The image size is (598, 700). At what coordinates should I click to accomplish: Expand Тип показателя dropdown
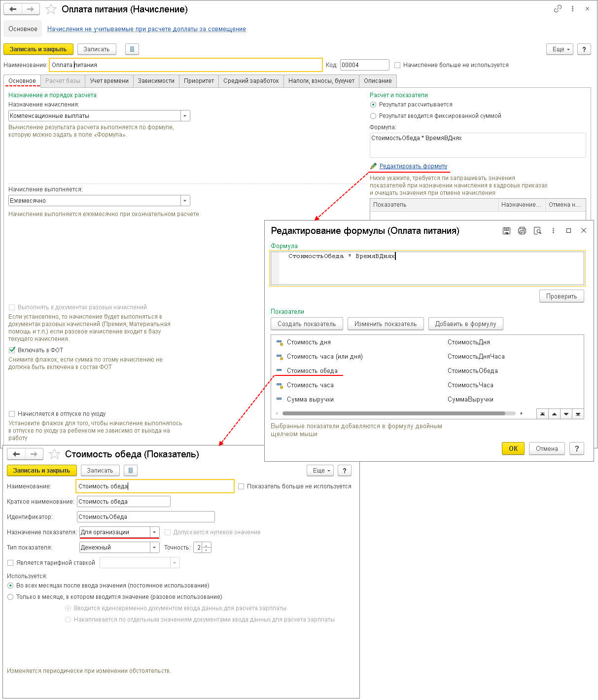(x=155, y=548)
